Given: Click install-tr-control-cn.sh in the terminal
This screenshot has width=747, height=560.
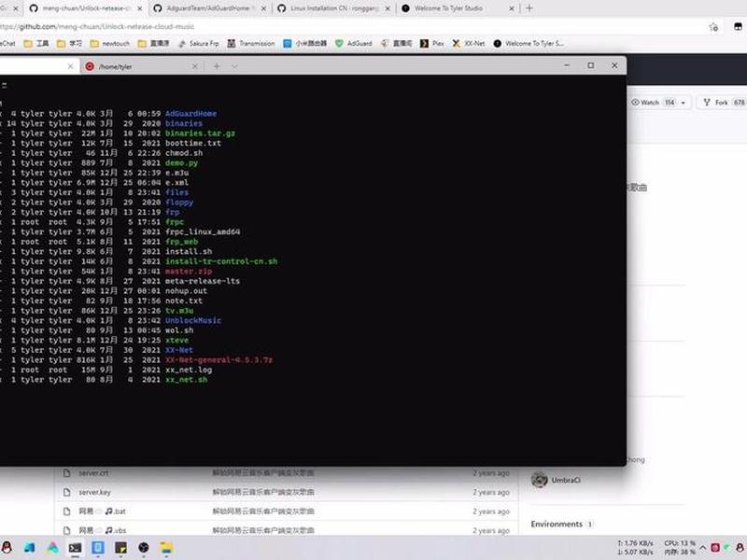Looking at the screenshot, I should point(221,261).
